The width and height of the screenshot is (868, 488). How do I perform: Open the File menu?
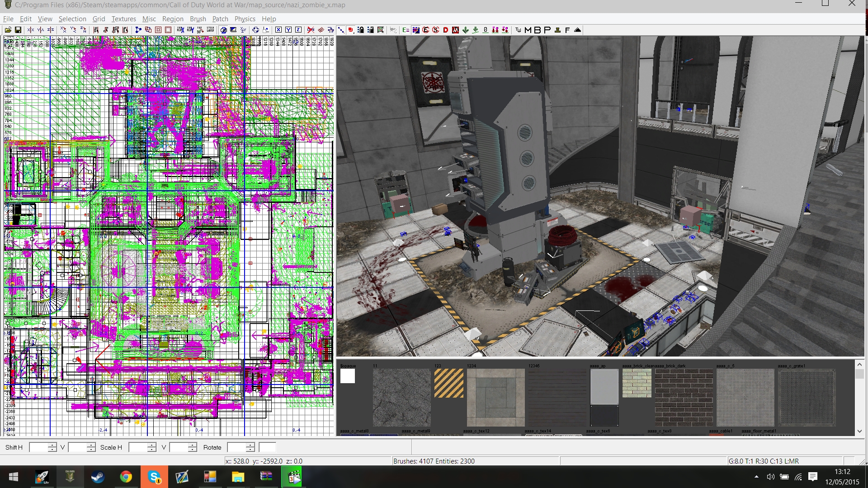tap(8, 19)
